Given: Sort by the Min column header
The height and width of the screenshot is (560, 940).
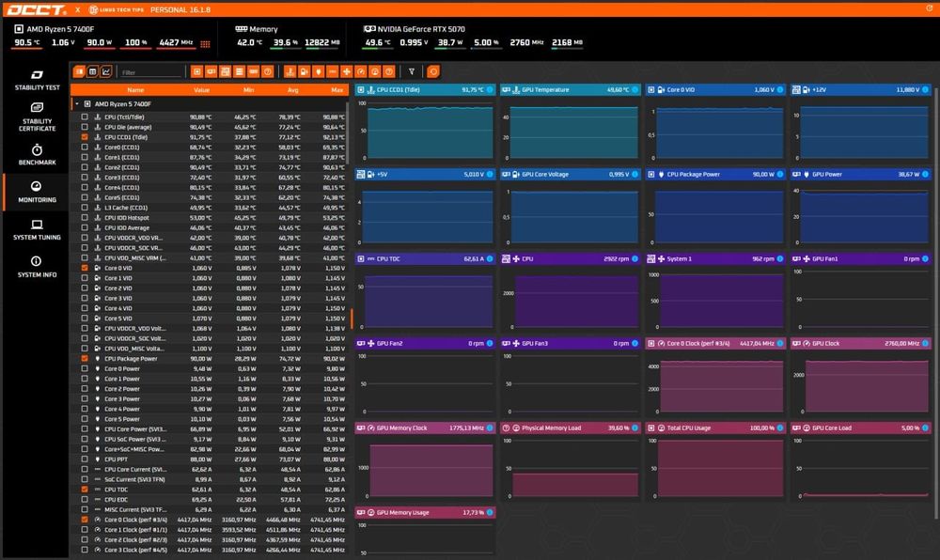Looking at the screenshot, I should point(249,90).
